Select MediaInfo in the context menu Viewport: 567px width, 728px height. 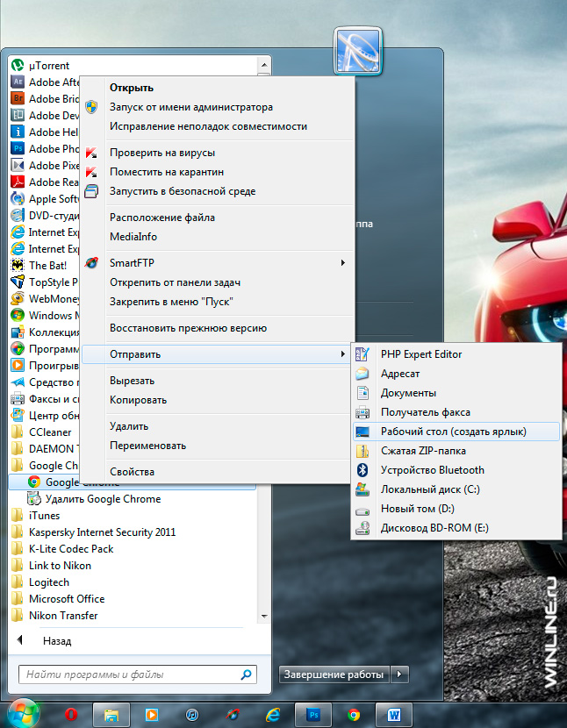pyautogui.click(x=218, y=237)
